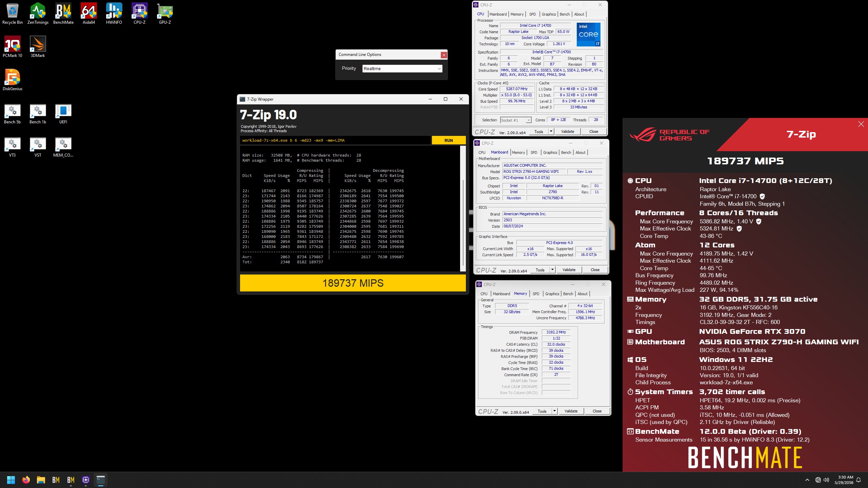The image size is (868, 488).
Task: Show hidden tray icons chevron
Action: point(807,480)
